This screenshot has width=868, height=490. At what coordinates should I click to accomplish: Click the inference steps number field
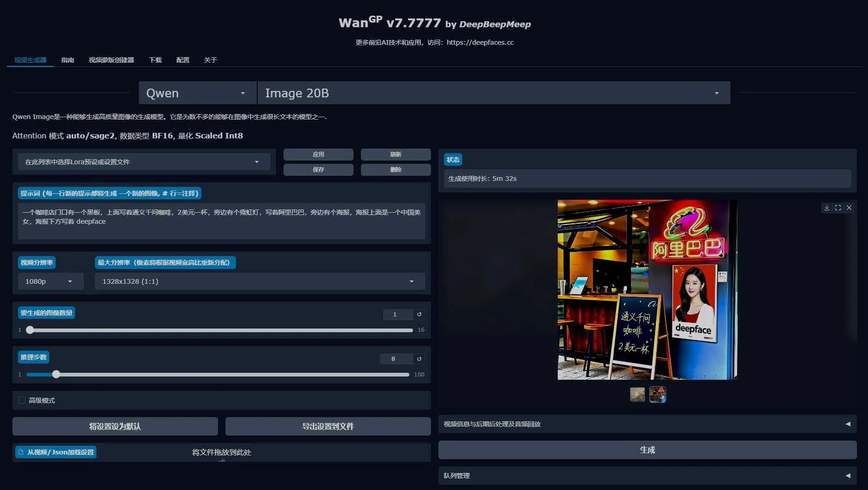point(396,359)
